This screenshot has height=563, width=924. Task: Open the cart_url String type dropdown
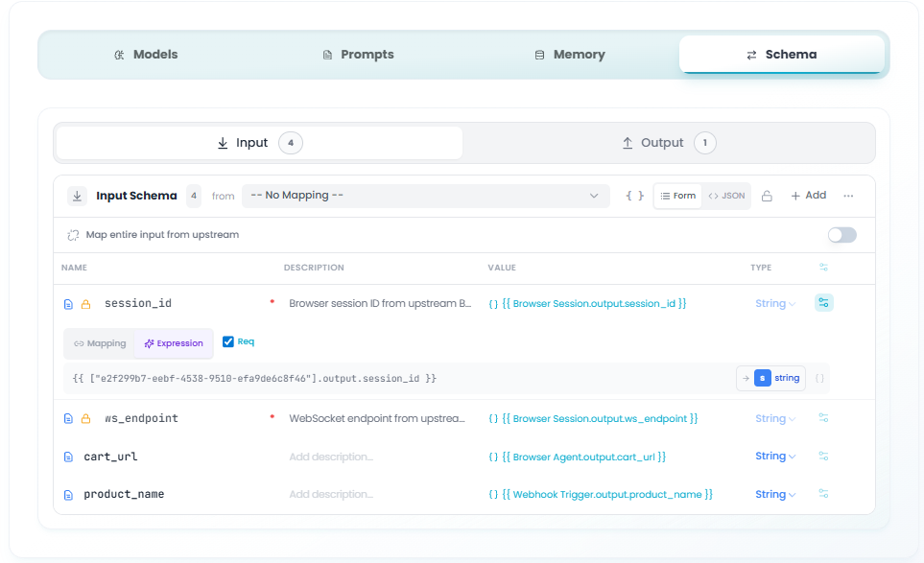[775, 456]
